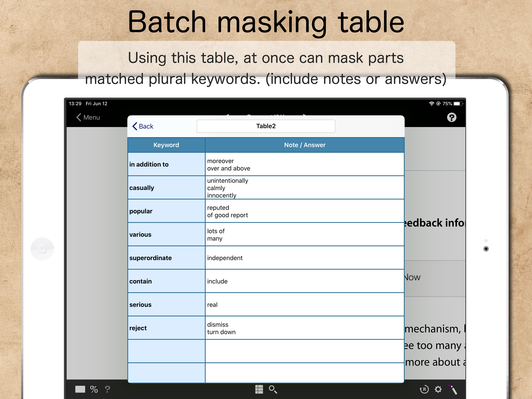Viewport: 532px width, 399px height.
Task: Select the white rectangle mask icon
Action: point(80,389)
